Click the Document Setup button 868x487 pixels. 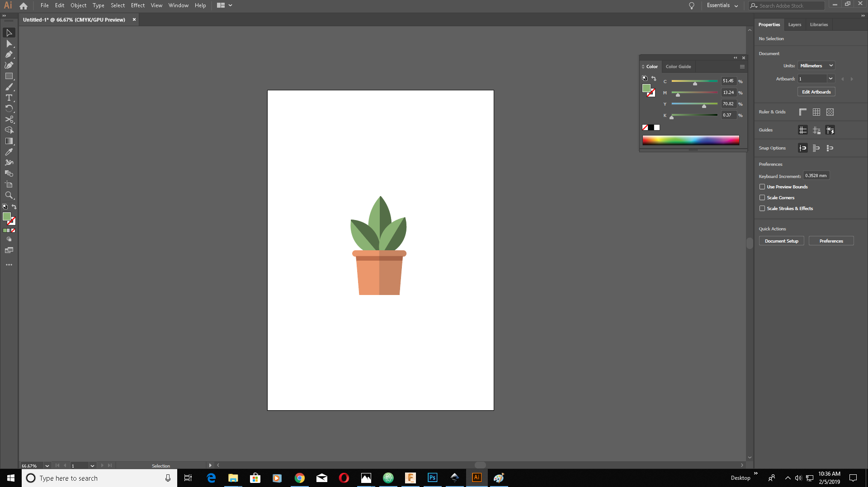(x=781, y=241)
